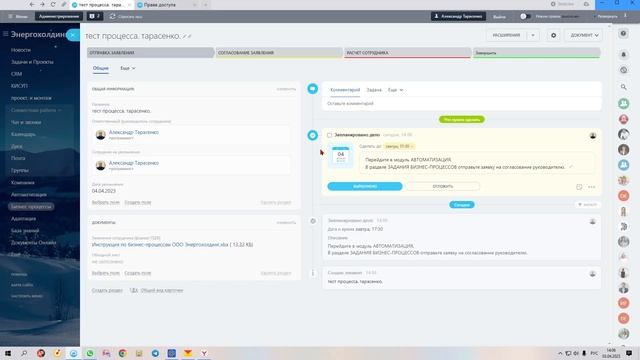Screen dimensions: 640x360
Task: Select the green Завершить stage
Action: pos(536,53)
